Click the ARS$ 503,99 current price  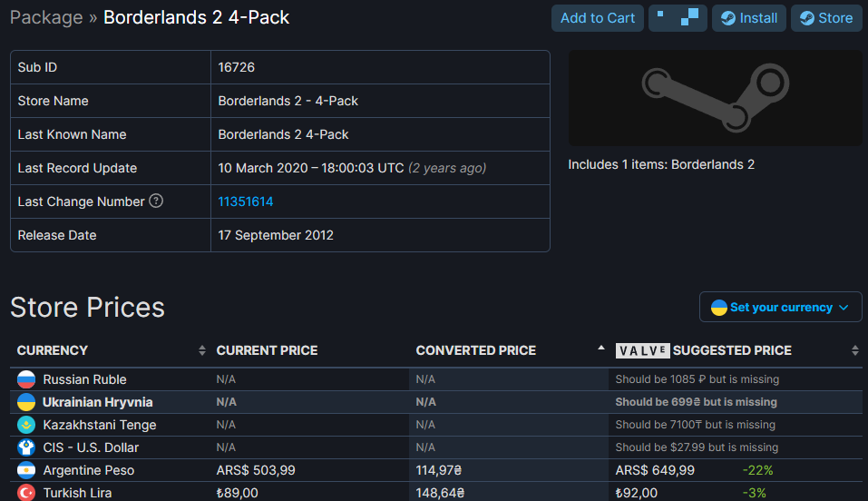[x=256, y=470]
